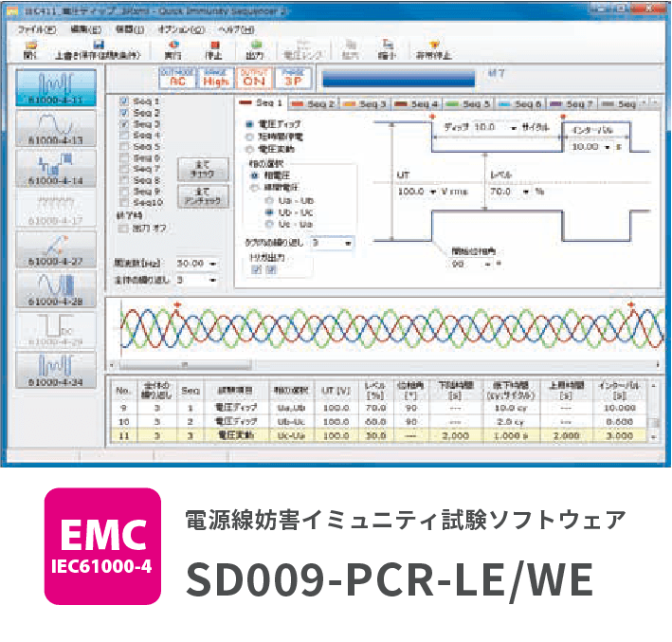
Task: Click the OUTMODE AC status indicator
Action: (177, 78)
